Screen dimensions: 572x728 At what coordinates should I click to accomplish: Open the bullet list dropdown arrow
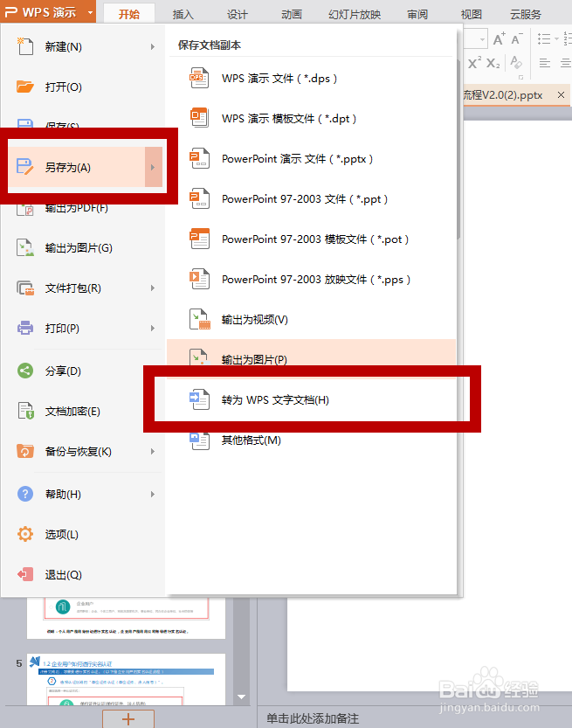(x=556, y=39)
